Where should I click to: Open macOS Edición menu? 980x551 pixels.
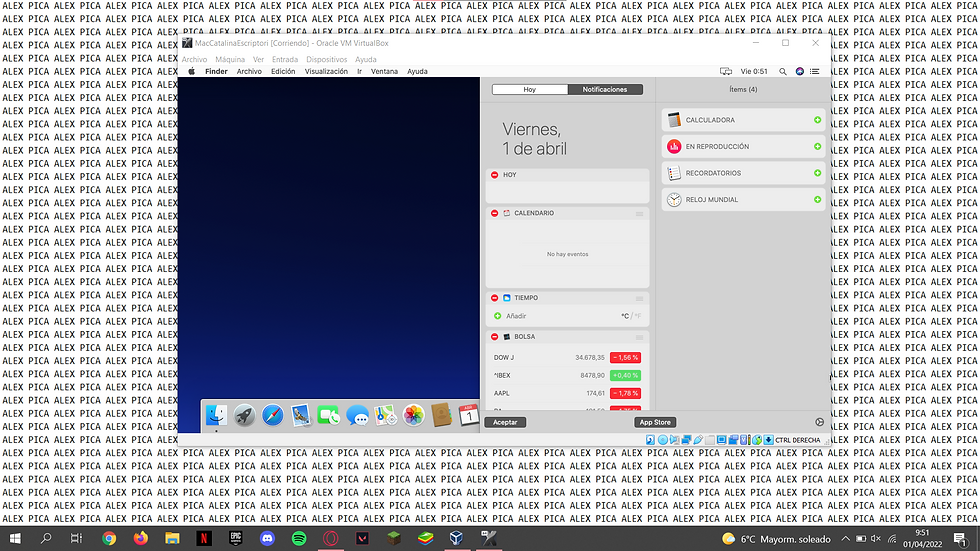(283, 71)
